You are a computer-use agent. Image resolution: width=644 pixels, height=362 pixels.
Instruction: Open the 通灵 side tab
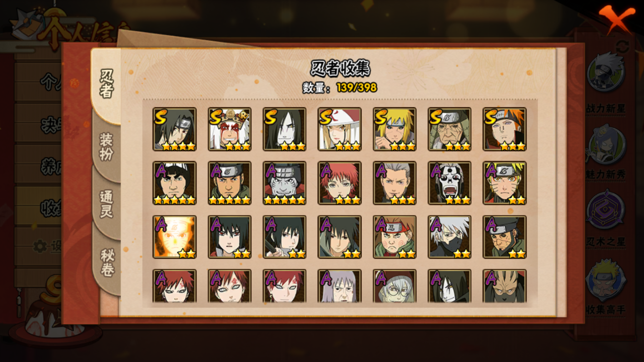[x=106, y=204]
